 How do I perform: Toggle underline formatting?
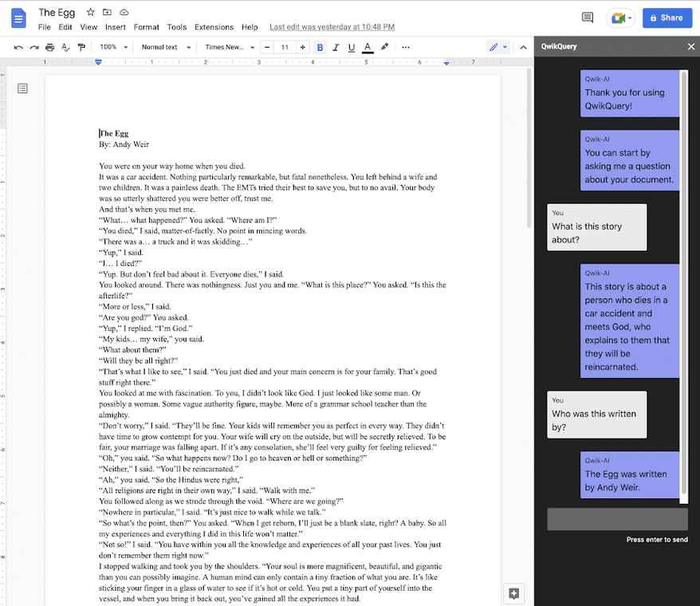click(x=351, y=47)
